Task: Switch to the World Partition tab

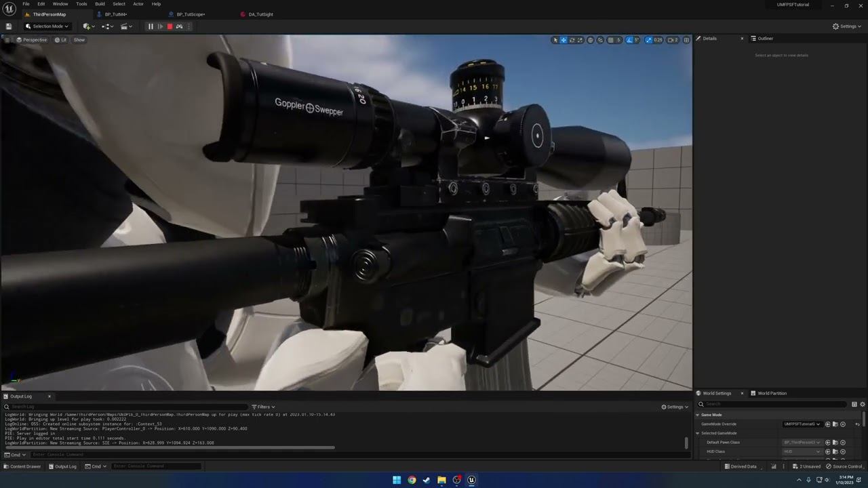Action: click(x=772, y=393)
